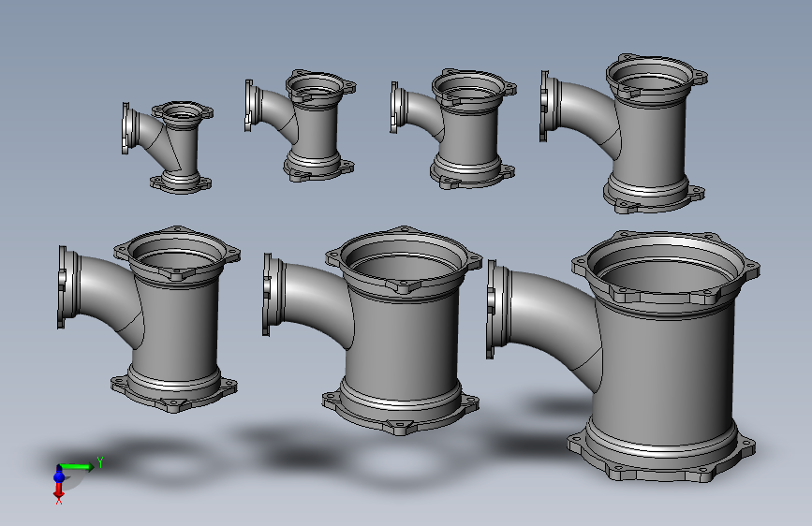This screenshot has height=526, width=812.
Task: Select the largest tee fitting with eight-lug flange
Action: pyautogui.click(x=623, y=356)
